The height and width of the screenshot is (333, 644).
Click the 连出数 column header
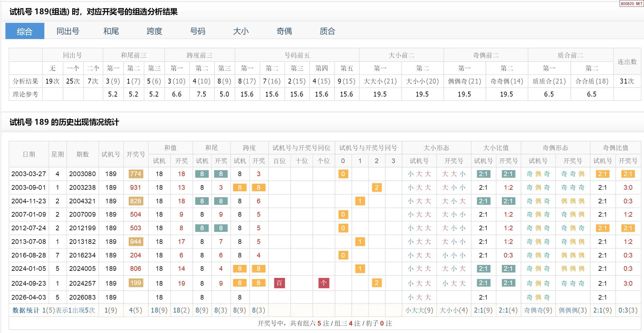coord(627,62)
